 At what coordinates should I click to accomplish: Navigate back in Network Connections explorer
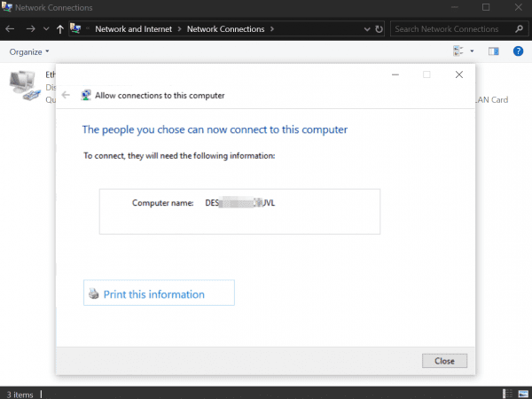click(x=10, y=28)
